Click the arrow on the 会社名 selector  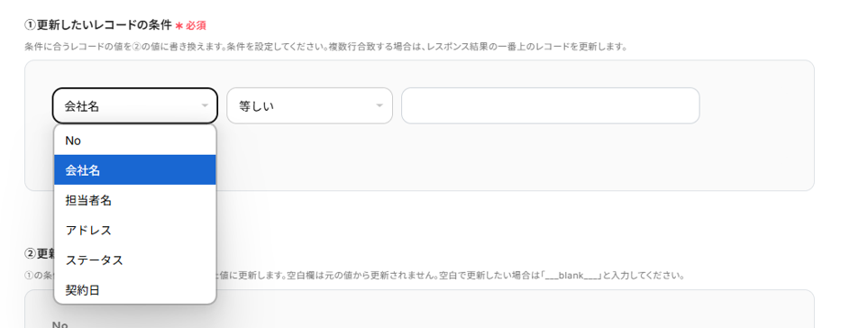click(205, 105)
